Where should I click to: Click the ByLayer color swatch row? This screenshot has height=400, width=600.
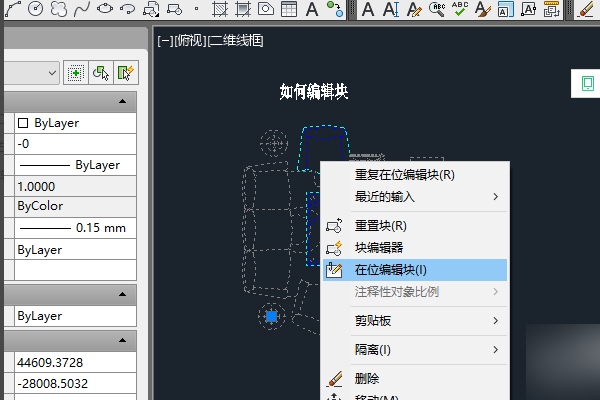pos(75,123)
